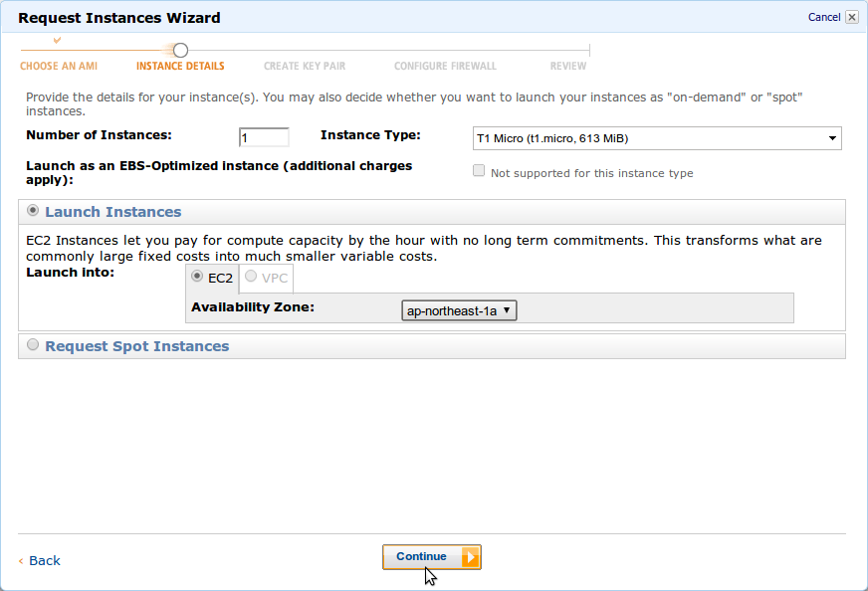The image size is (868, 591).
Task: Focus the Number of Instances field
Action: click(264, 137)
